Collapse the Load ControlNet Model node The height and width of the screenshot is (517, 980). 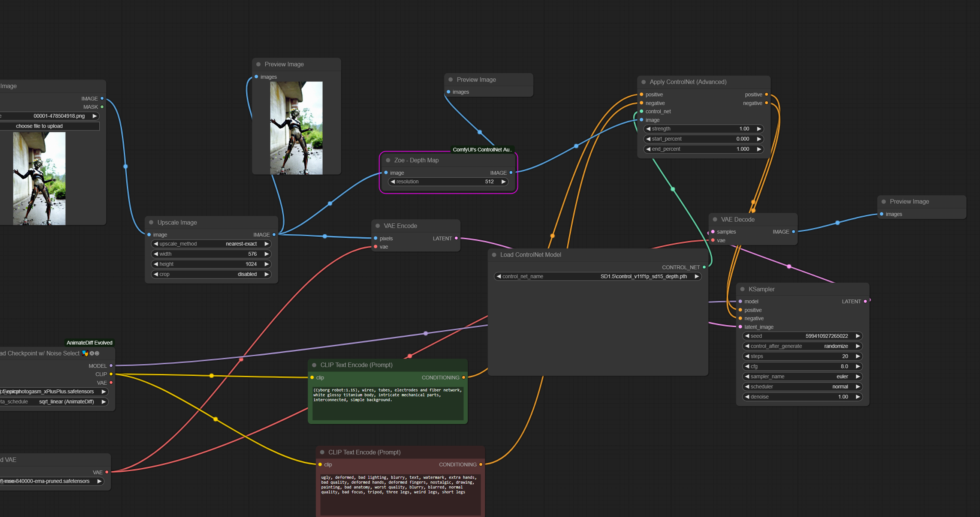coord(494,255)
